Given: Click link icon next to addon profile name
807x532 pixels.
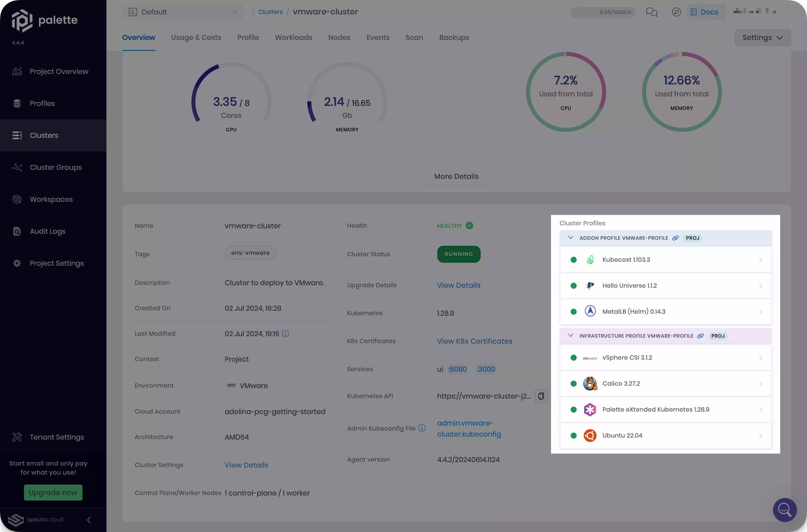Looking at the screenshot, I should tap(675, 238).
